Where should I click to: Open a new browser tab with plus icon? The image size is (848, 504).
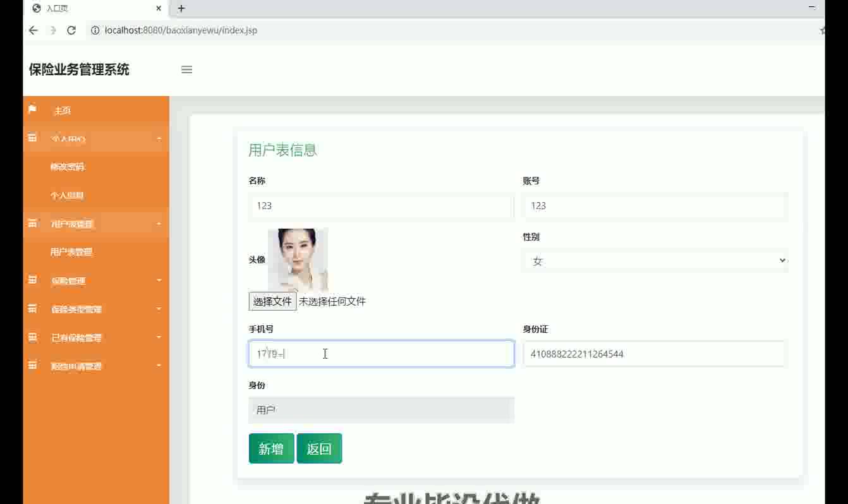pos(181,8)
